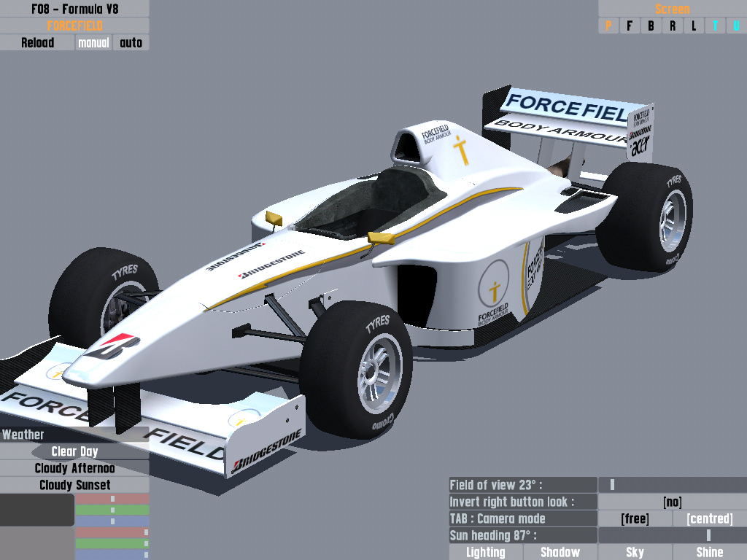Choose Clear Day weather
This screenshot has width=747, height=560.
[x=74, y=451]
